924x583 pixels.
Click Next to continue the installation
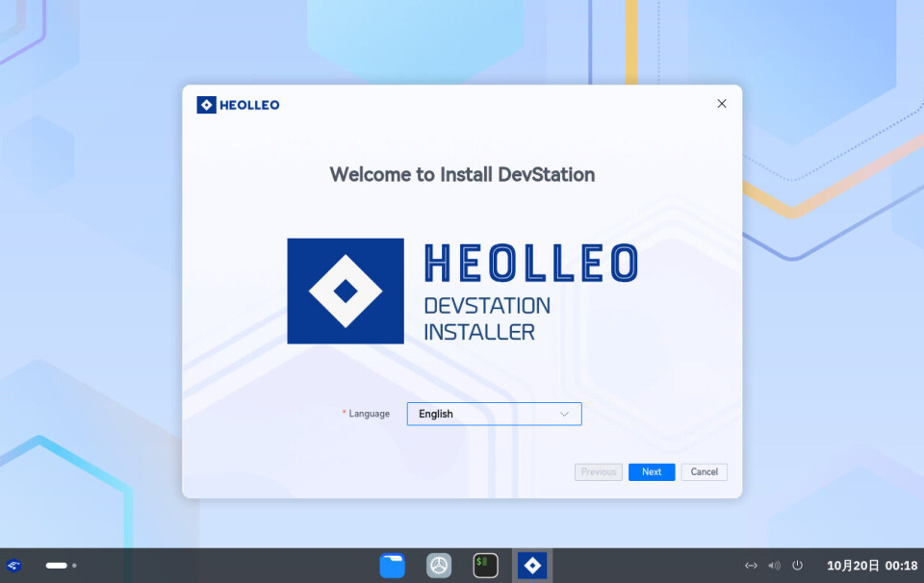click(652, 471)
